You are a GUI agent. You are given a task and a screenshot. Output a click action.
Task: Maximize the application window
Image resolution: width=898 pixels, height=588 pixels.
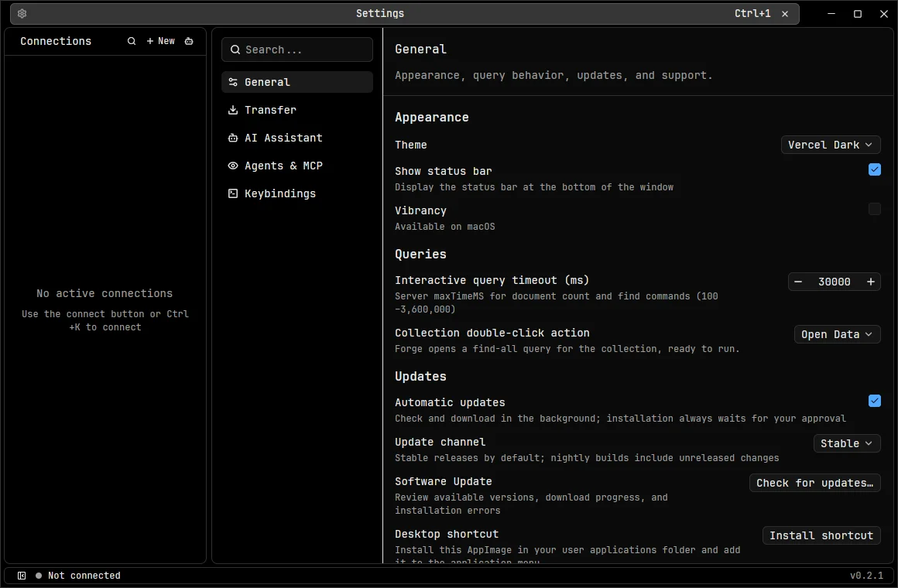(x=857, y=14)
